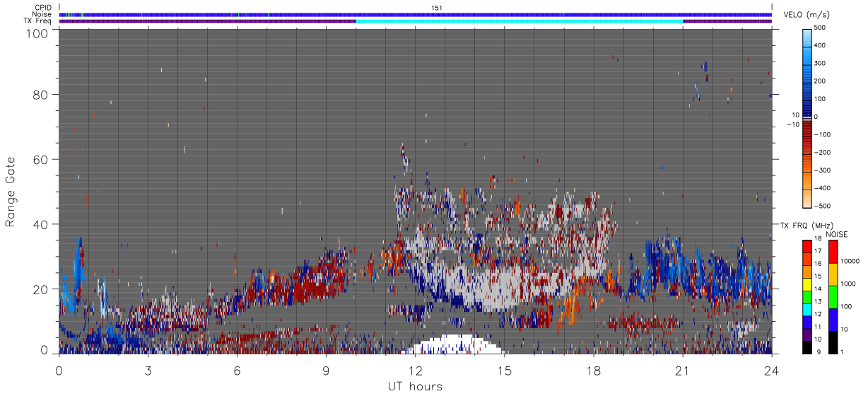Image resolution: width=868 pixels, height=401 pixels.
Task: Click the -200 tick on velocity scale
Action: coord(822,152)
